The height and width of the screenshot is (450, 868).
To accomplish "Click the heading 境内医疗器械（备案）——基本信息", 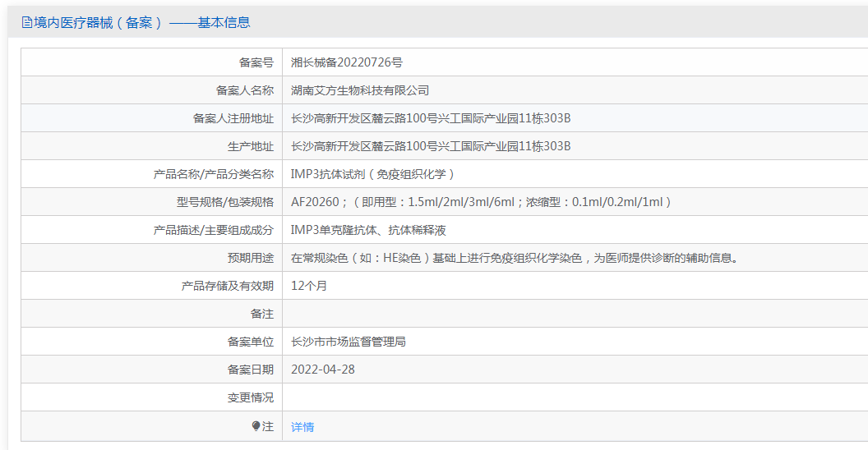I will click(x=141, y=23).
